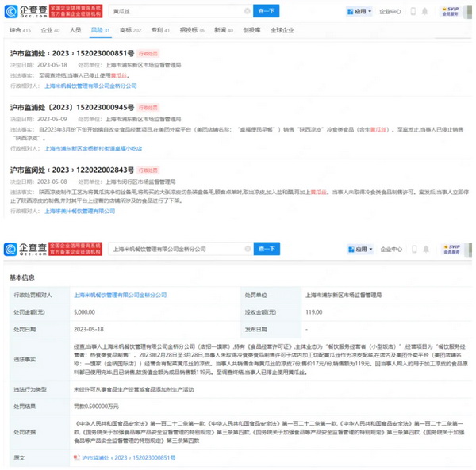The image size is (476, 470).
Task: Click the 行政处罚 tag on case 152023000851号
Action: [148, 54]
